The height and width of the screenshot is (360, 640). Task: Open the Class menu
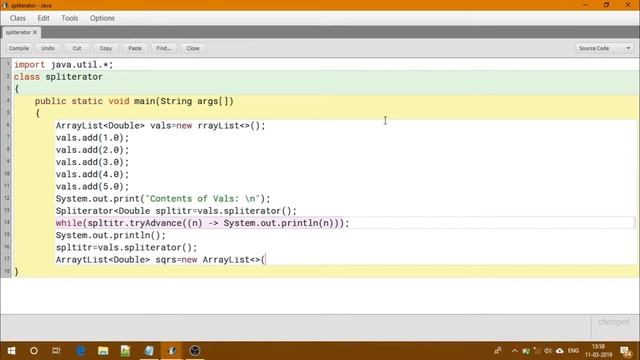[x=18, y=18]
